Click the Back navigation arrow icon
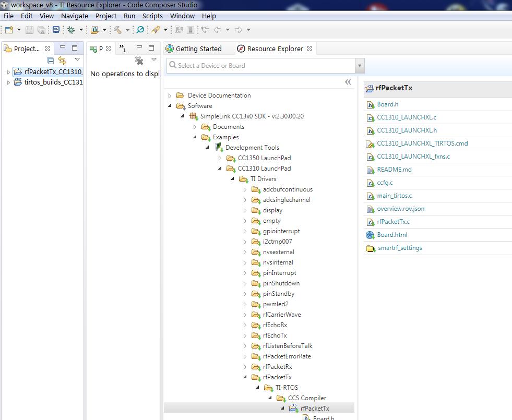Image resolution: width=512 pixels, height=420 pixels. pos(218,30)
